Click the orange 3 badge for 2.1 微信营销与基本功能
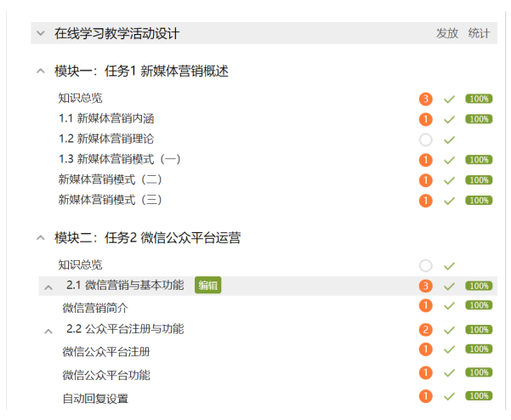This screenshot has width=511, height=420. coord(426,286)
